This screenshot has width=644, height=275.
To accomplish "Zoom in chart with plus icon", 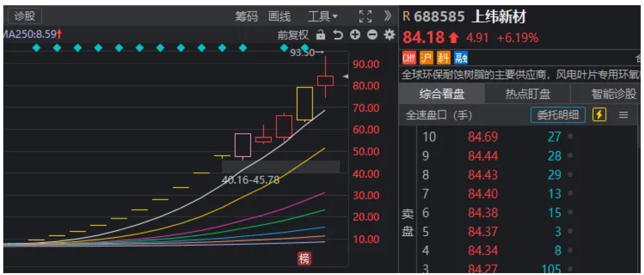I will coord(355,35).
